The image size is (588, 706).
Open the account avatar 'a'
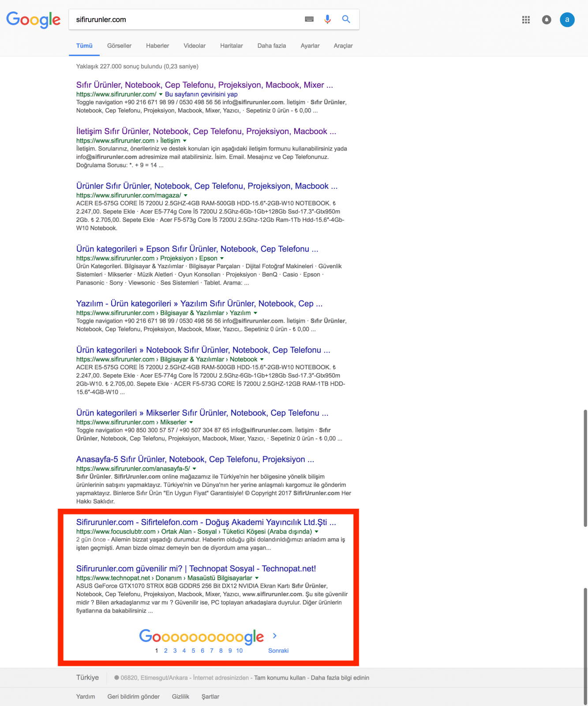click(567, 19)
